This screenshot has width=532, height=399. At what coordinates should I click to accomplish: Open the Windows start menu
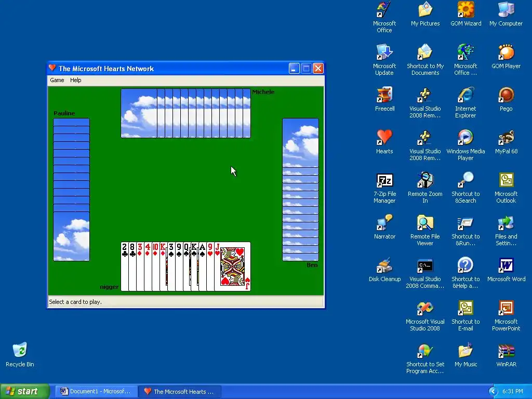[24, 391]
